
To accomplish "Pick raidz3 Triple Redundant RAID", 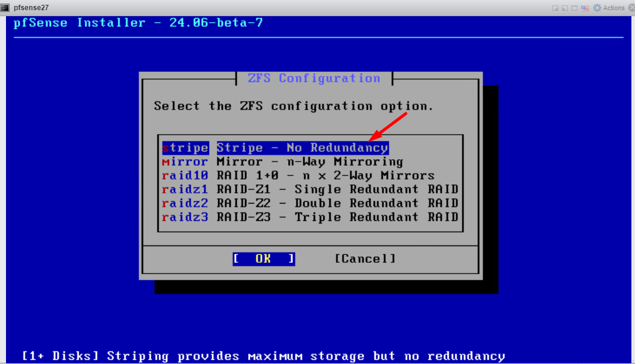I will click(x=310, y=217).
